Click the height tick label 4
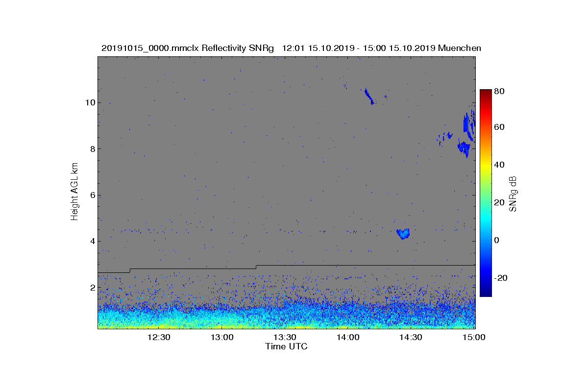Image resolution: width=588 pixels, height=392 pixels. click(x=92, y=241)
